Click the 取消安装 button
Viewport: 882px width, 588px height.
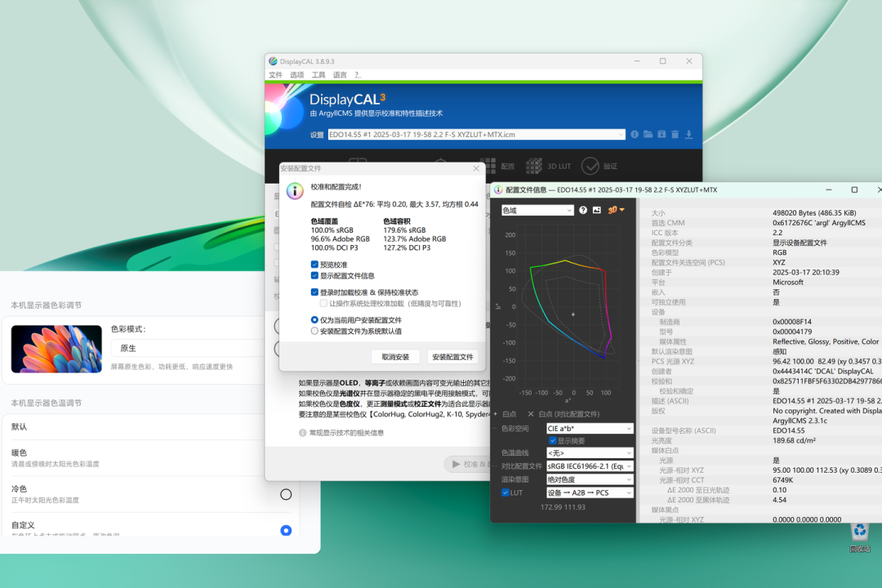tap(395, 357)
